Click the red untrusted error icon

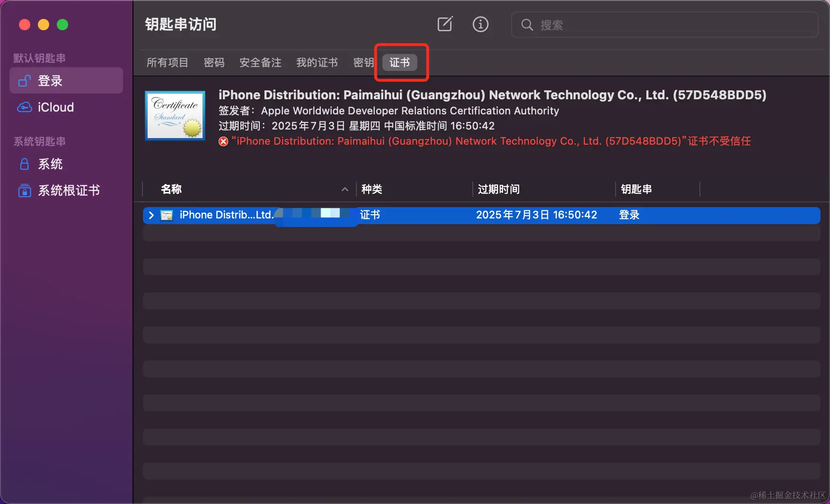[223, 141]
